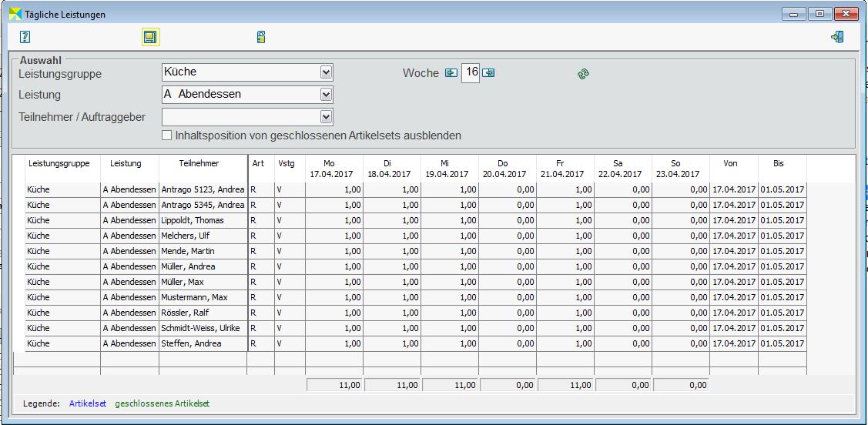The width and height of the screenshot is (868, 425).
Task: Select participant Mustermann, Max
Action: pos(203,297)
